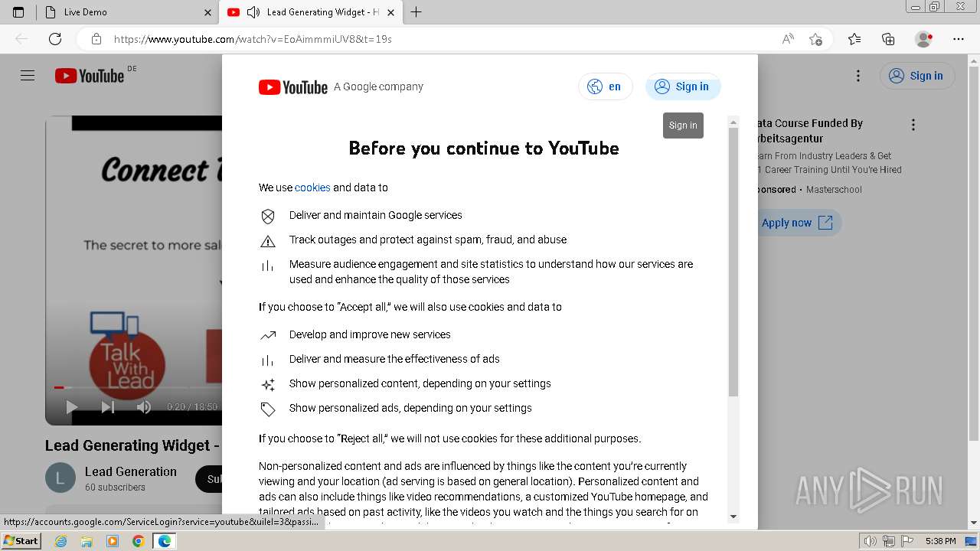980x551 pixels.
Task: Open the Lead Generation channel name
Action: pos(131,471)
